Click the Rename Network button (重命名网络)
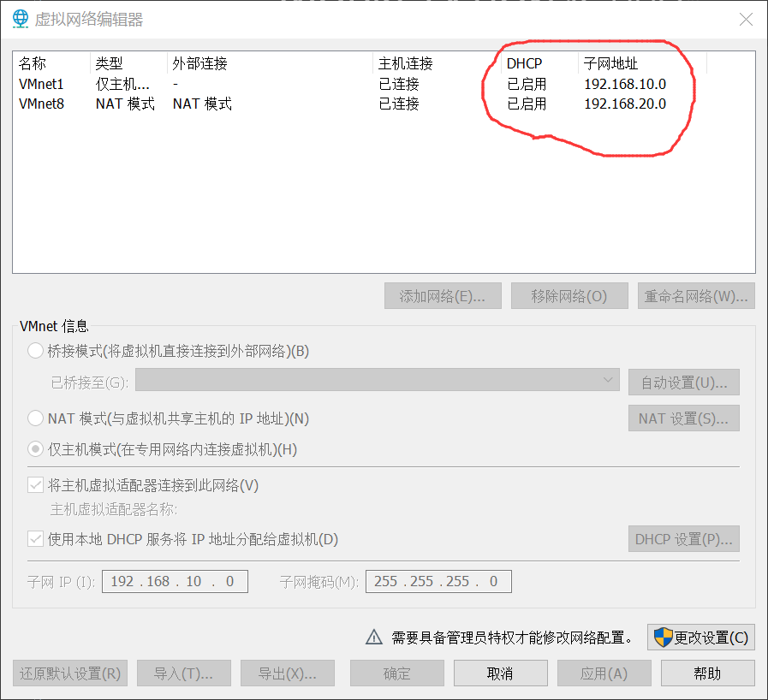768x700 pixels. coord(696,296)
